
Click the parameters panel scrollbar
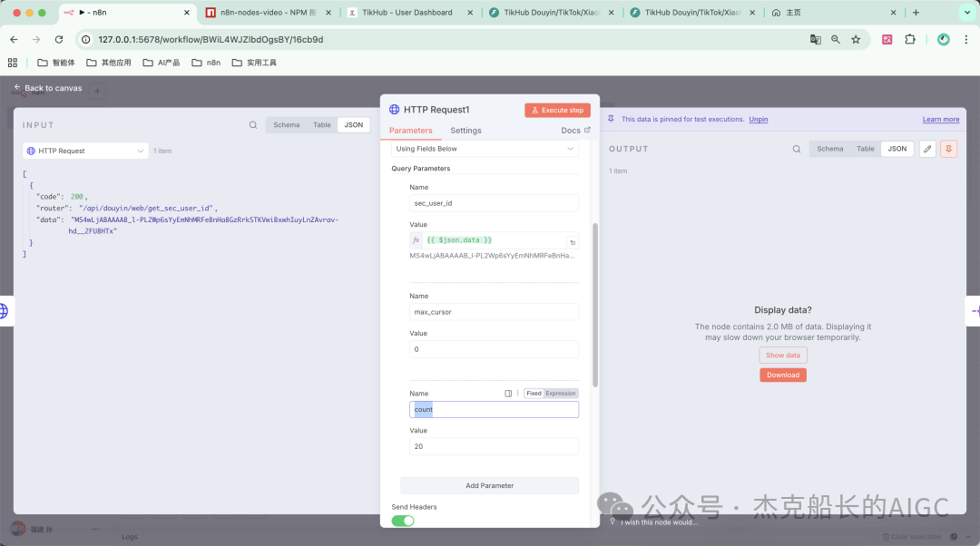595,305
